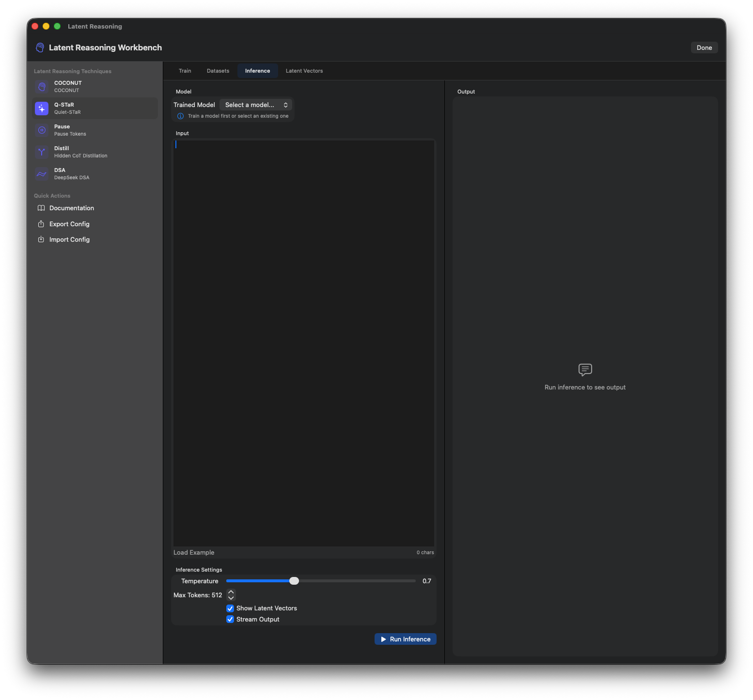Select the DeepSeek DSA wave icon
Screen dimensions: 753x700
click(x=41, y=173)
